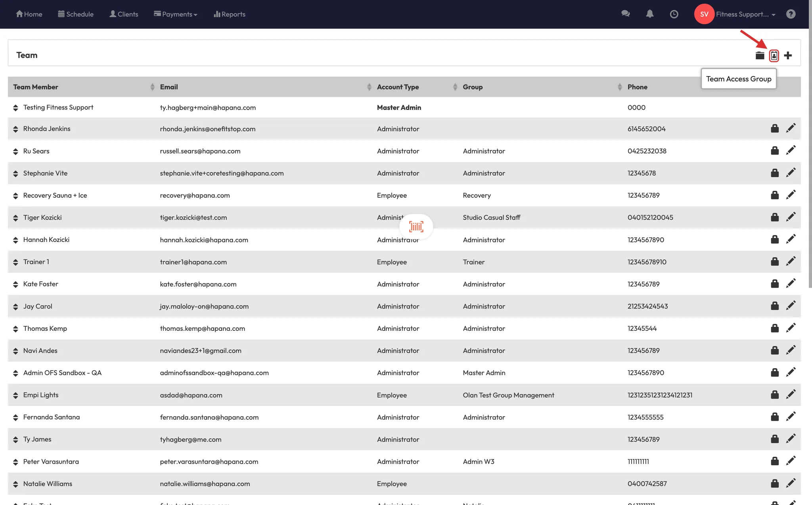Open the Payments menu

tap(176, 14)
